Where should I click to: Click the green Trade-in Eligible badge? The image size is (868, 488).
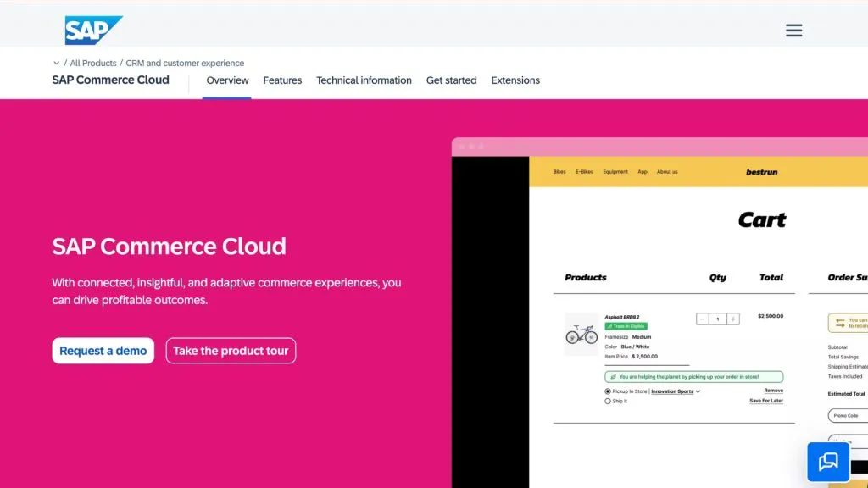pyautogui.click(x=626, y=326)
